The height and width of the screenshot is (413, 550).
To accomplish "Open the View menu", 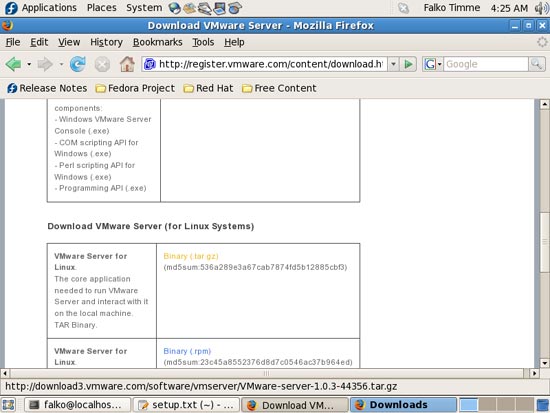I will click(69, 42).
